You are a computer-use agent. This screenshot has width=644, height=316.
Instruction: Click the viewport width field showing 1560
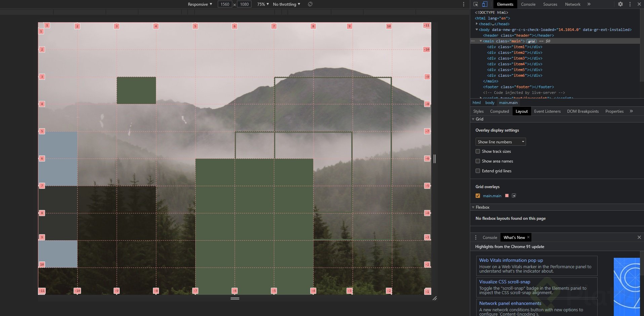tap(225, 4)
